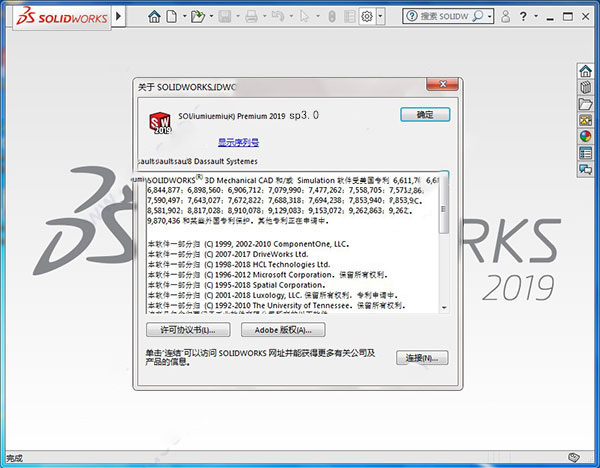Screen dimensions: 600x468
Task: Expand the Open file dropdown arrow
Action: (x=211, y=16)
